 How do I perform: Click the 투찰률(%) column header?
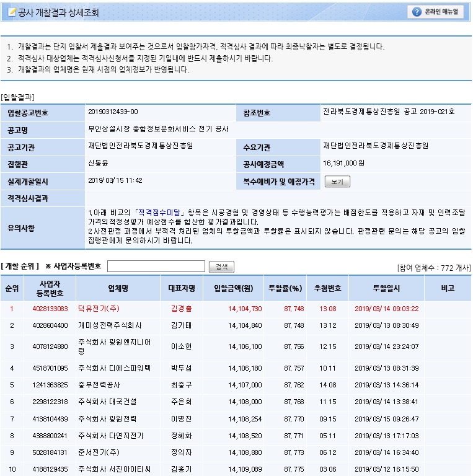(x=285, y=288)
